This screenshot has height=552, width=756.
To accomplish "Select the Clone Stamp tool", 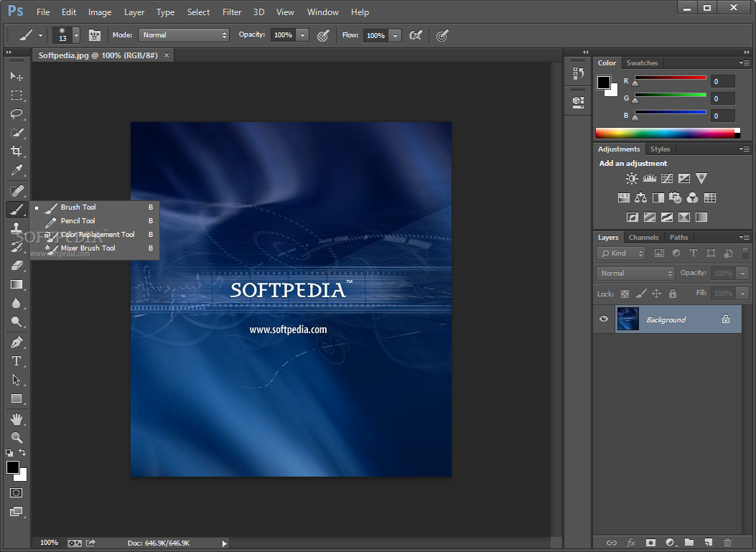I will pos(16,228).
